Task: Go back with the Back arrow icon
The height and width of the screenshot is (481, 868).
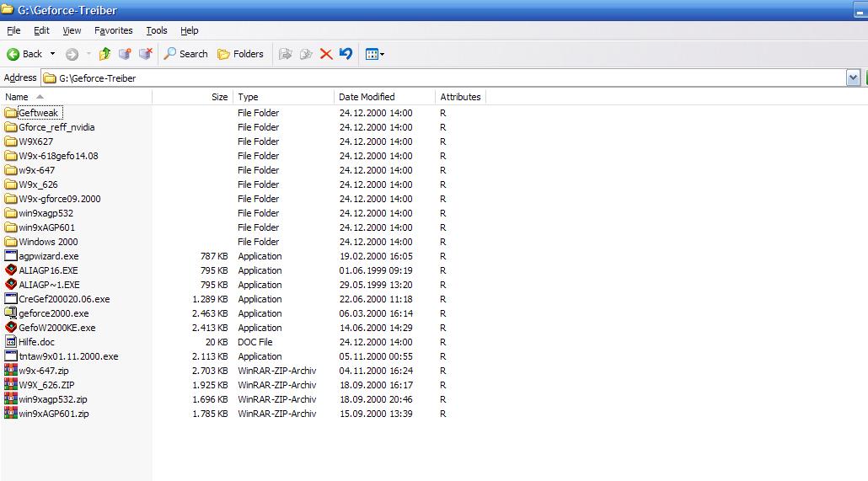Action: tap(13, 54)
